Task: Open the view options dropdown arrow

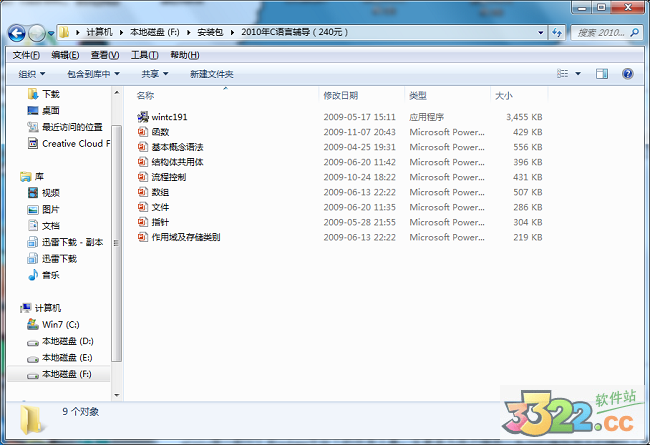Action: click(578, 74)
